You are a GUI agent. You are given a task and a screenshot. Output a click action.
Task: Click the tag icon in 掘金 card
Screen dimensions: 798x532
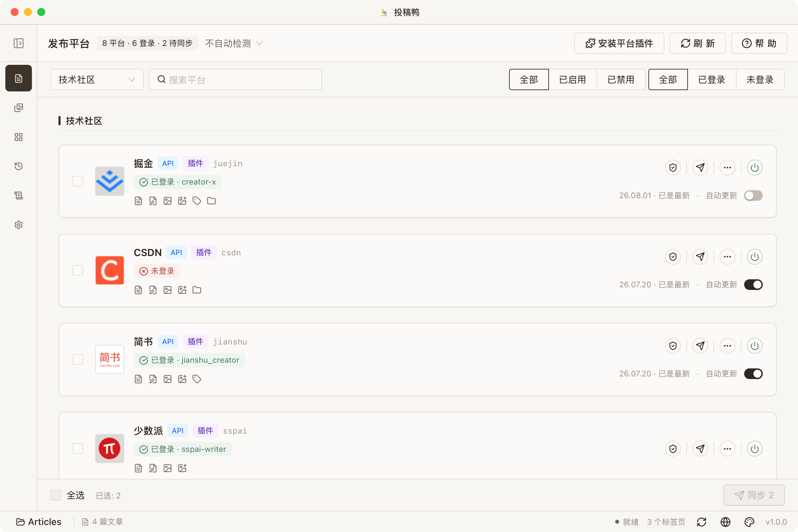coord(197,201)
